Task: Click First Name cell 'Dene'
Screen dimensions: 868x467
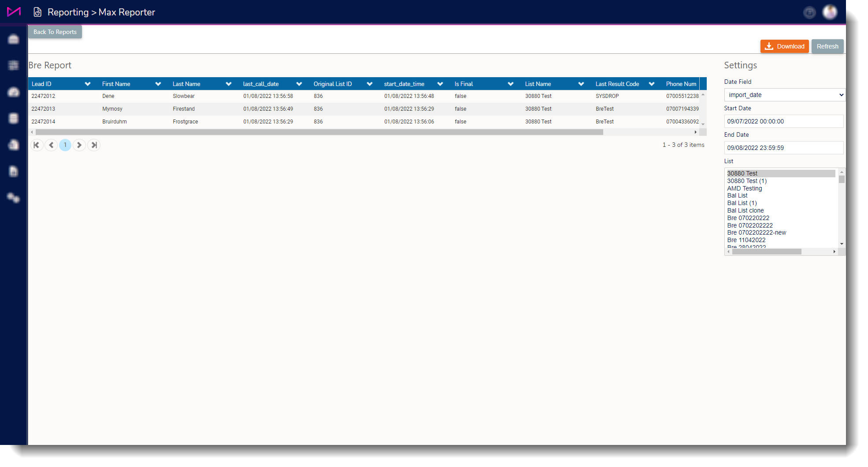Action: click(x=108, y=96)
